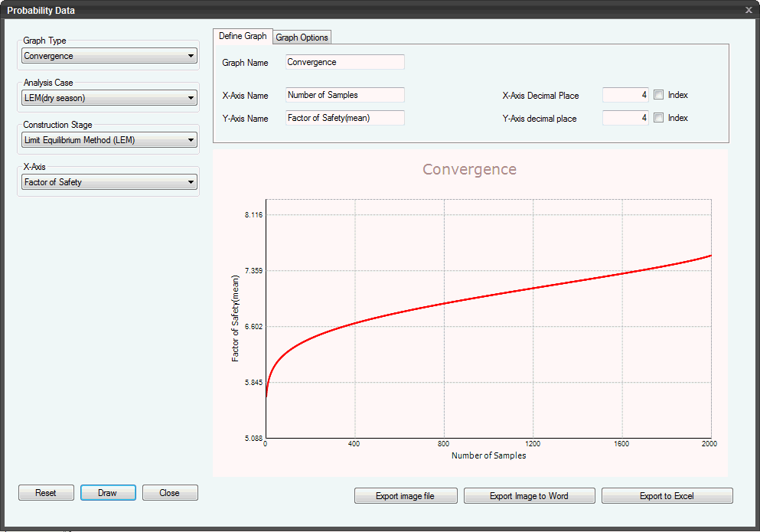Click the X-Axis Decimal Place value field
The image size is (760, 532).
[x=625, y=95]
